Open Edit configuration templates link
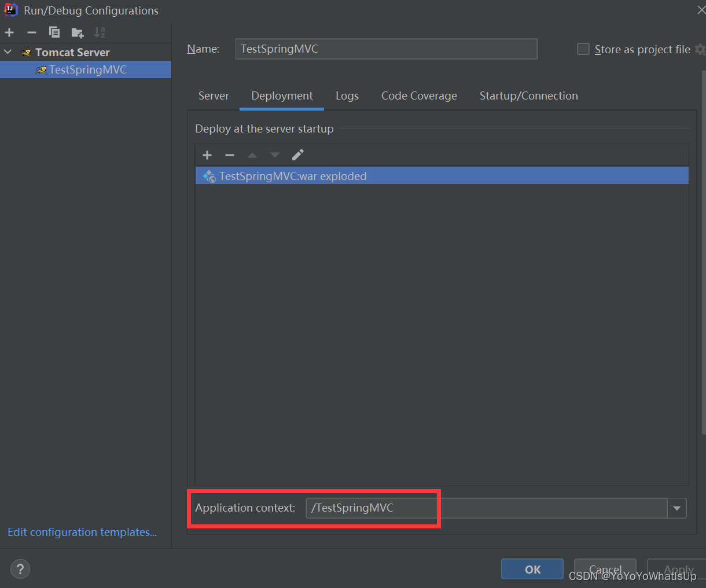 [x=82, y=532]
